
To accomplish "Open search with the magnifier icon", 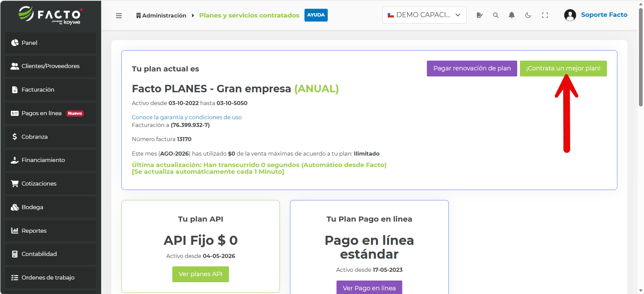I will tap(496, 15).
